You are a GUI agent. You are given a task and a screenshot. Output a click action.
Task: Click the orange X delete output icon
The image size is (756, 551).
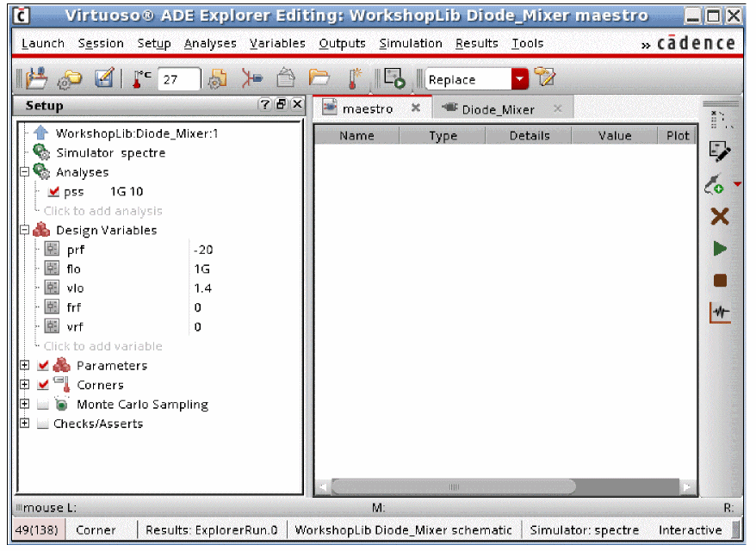point(719,216)
